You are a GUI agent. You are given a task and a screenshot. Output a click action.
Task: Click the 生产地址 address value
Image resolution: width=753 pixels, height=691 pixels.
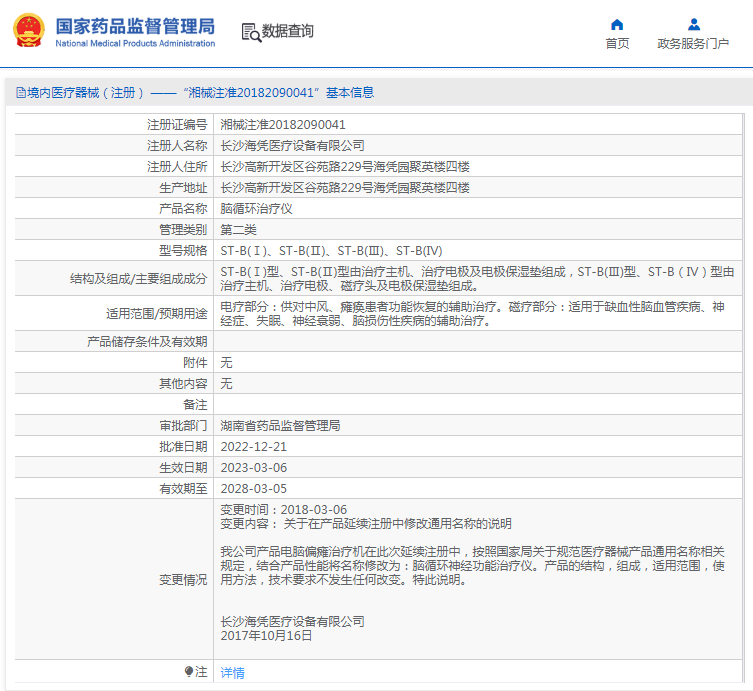point(345,188)
